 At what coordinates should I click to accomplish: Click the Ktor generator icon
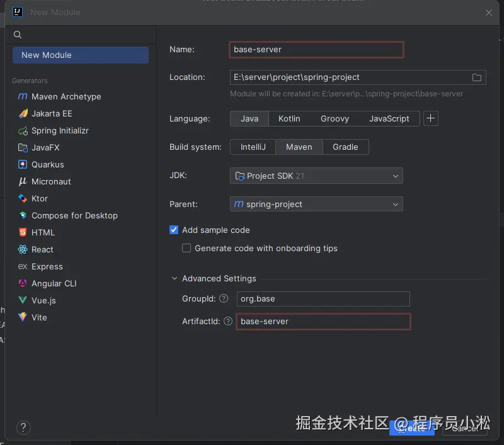23,198
